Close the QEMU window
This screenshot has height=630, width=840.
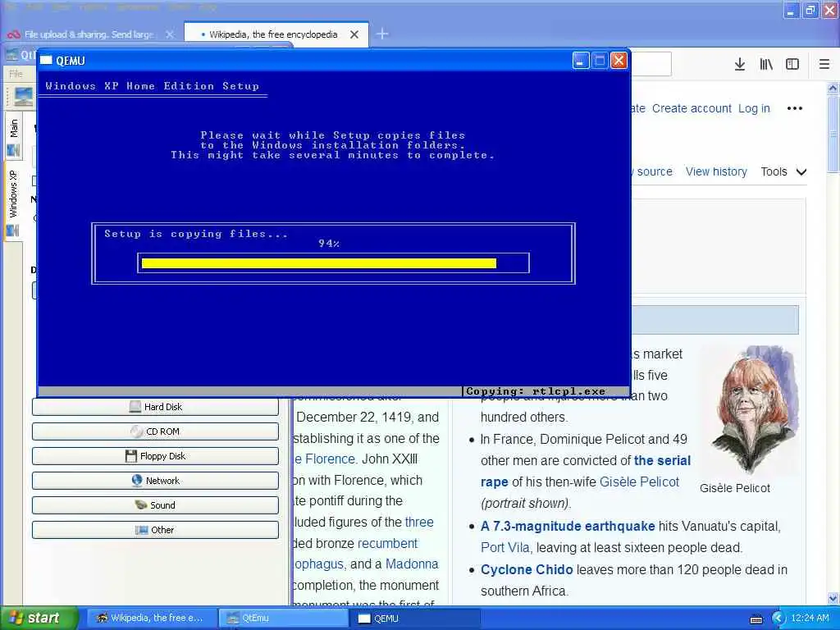click(x=619, y=61)
